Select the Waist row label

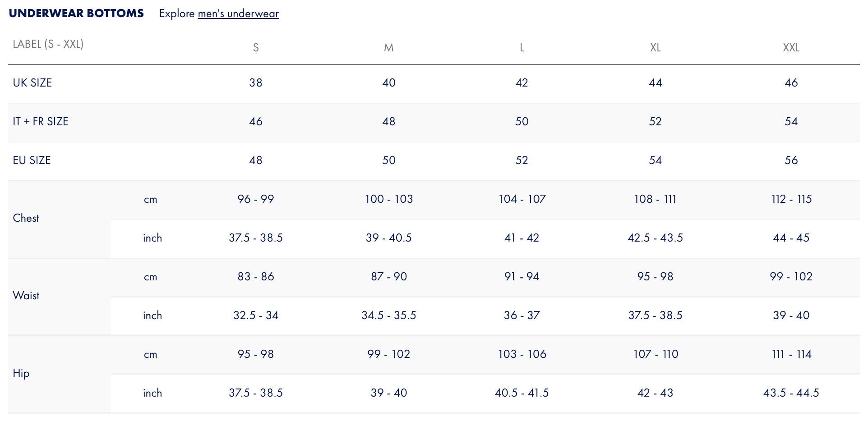pos(26,296)
